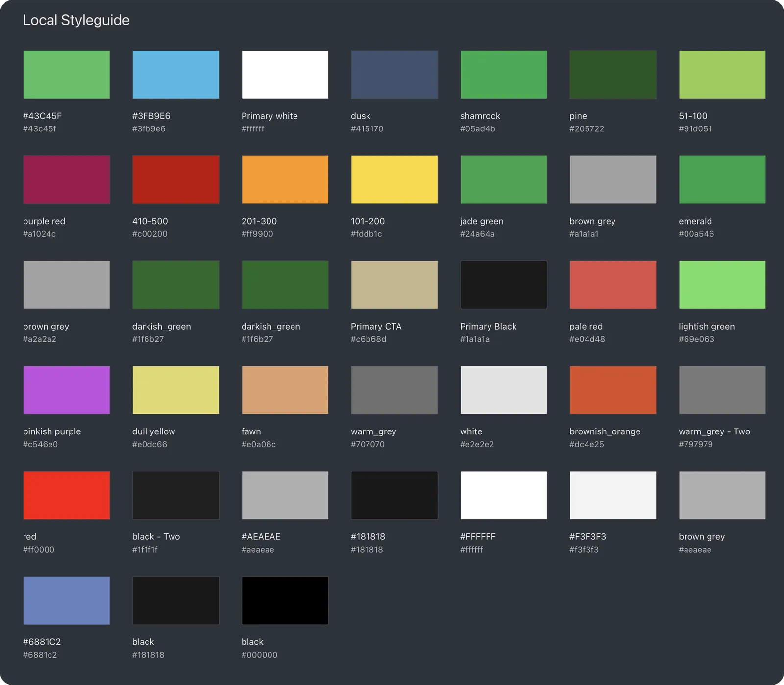Click the 101-200 yellow swatch
The width and height of the screenshot is (784, 685).
(394, 179)
